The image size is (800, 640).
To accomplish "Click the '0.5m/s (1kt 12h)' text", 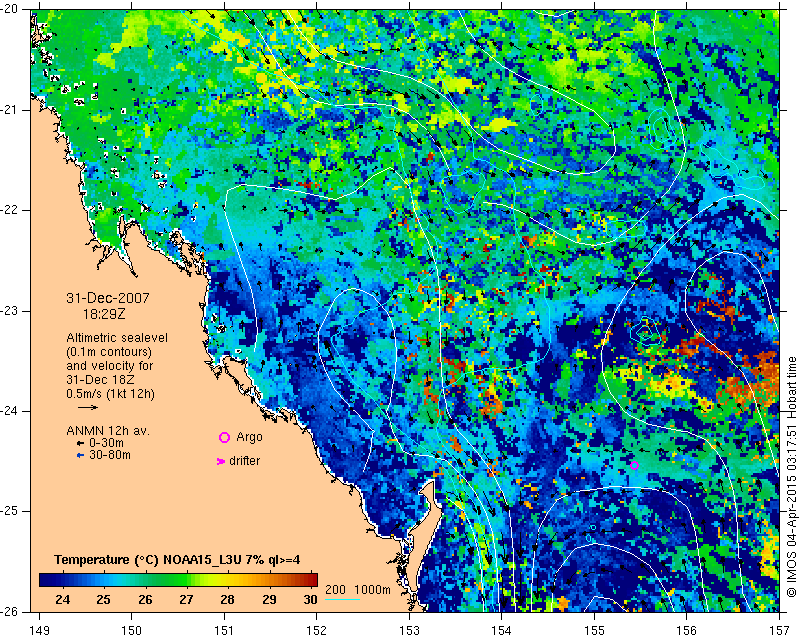I will [110, 394].
